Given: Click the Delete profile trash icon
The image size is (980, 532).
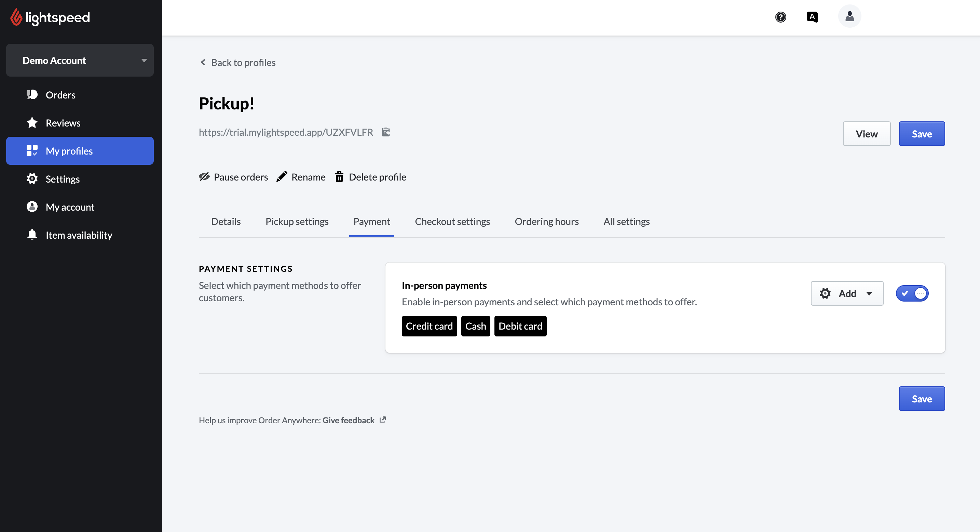Looking at the screenshot, I should tap(339, 176).
